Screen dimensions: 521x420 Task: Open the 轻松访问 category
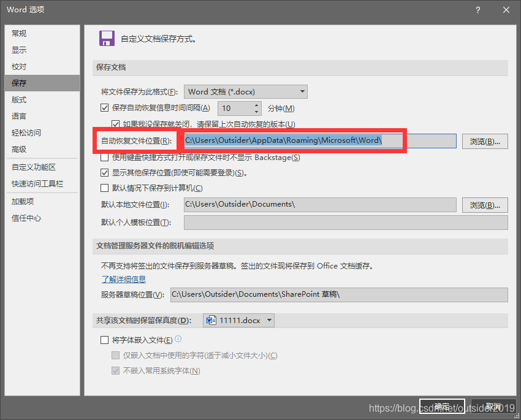42,133
